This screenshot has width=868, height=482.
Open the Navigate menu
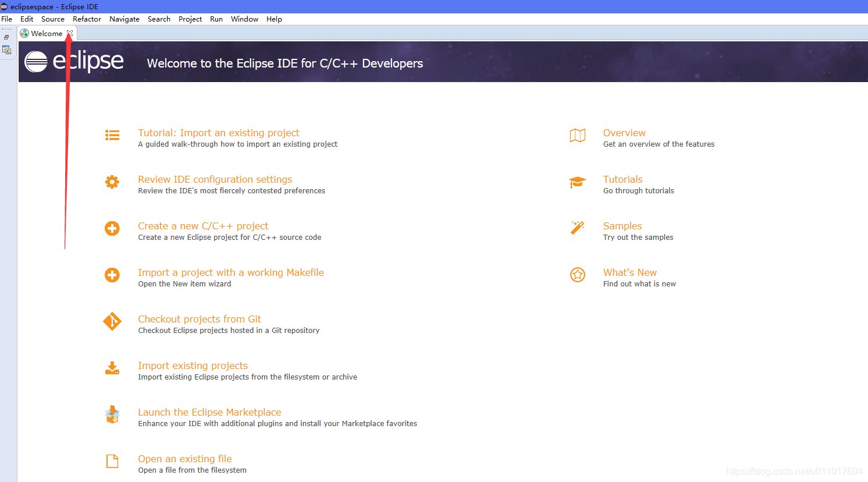124,19
